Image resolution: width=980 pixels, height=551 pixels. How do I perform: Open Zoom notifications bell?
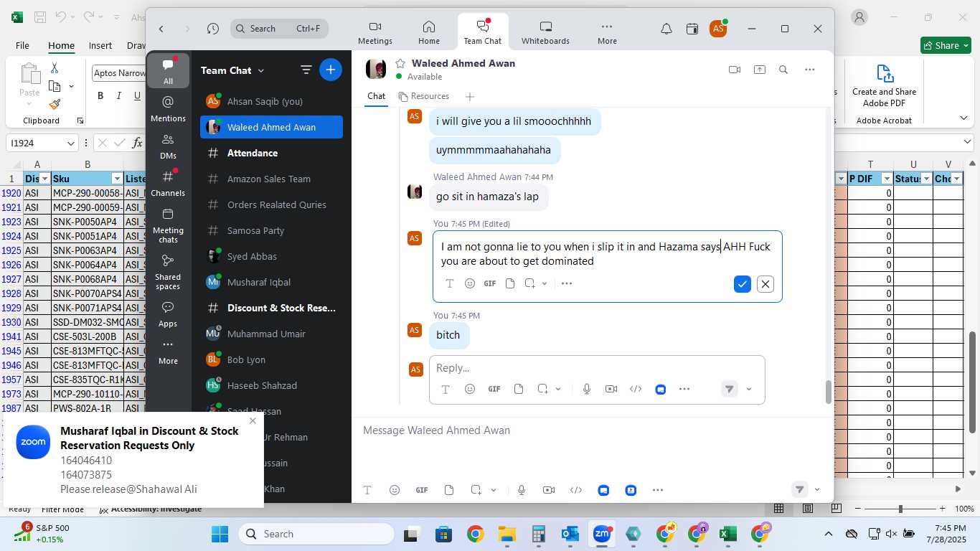666,29
